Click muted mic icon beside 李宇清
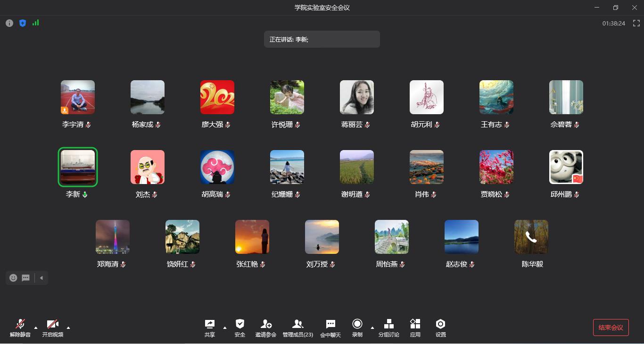This screenshot has height=344, width=644. 88,125
